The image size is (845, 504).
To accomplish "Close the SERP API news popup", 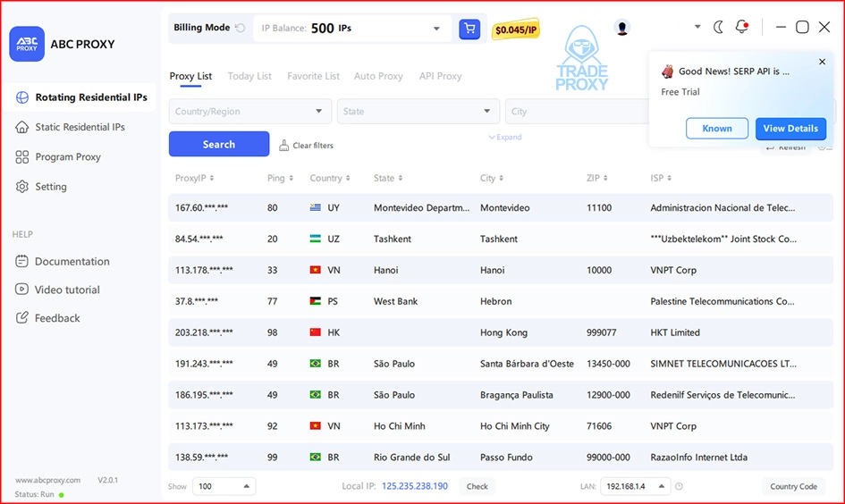I will (822, 62).
